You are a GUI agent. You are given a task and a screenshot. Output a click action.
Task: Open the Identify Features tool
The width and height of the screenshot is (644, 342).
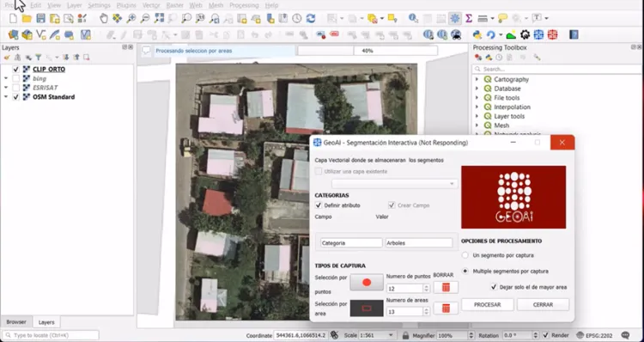413,18
